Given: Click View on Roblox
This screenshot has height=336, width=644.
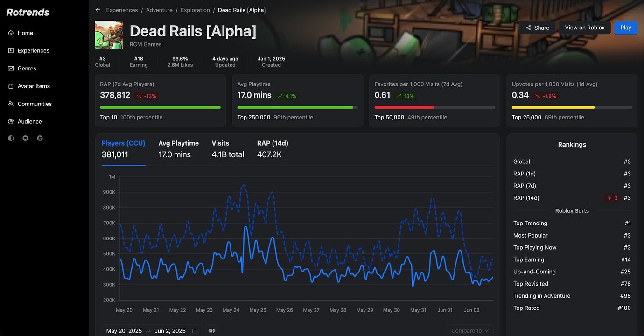Looking at the screenshot, I should [584, 28].
